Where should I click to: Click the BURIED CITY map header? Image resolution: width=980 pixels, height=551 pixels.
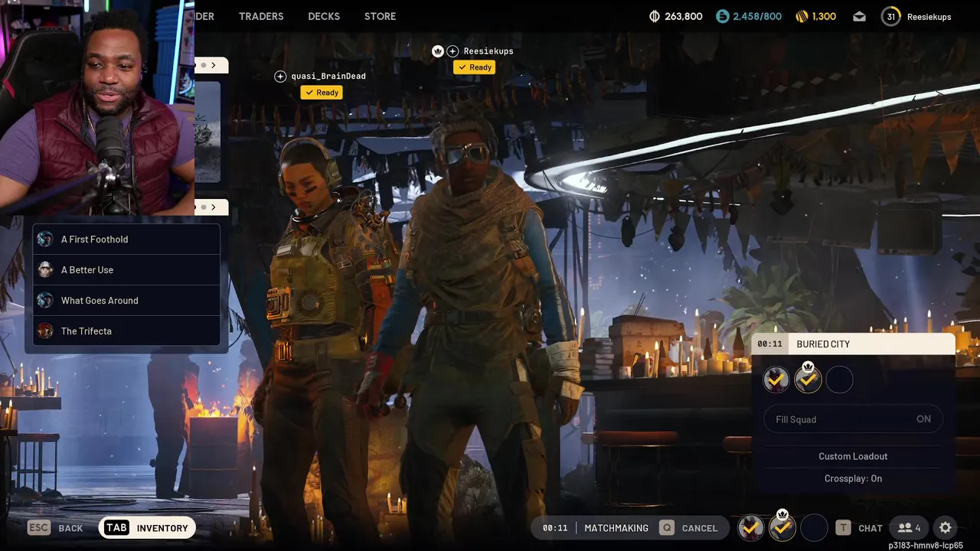point(854,344)
